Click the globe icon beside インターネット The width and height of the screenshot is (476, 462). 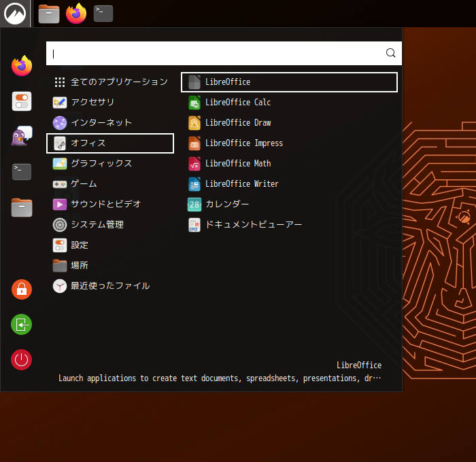(60, 123)
